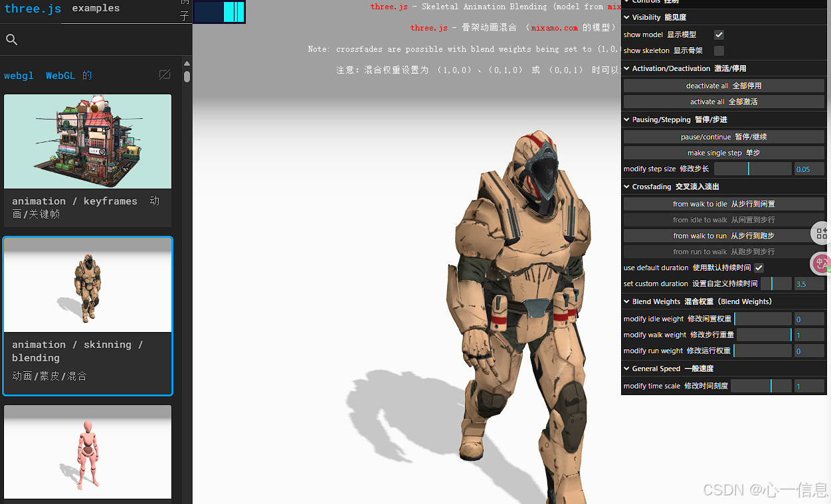Click the grid apps floating icon

click(822, 233)
